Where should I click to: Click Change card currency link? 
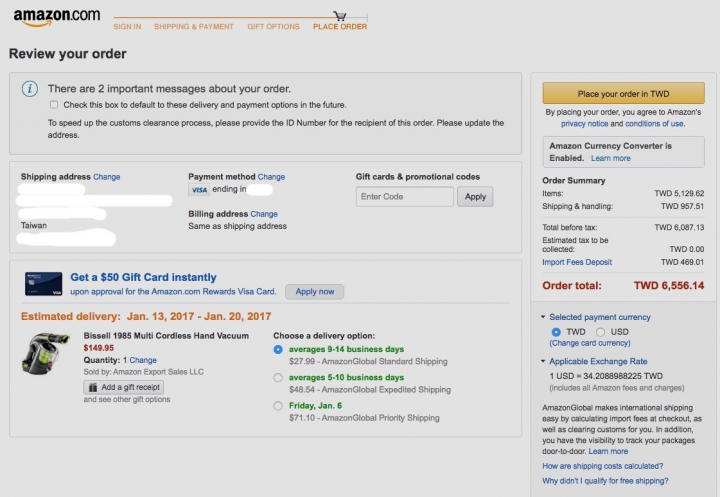point(590,343)
